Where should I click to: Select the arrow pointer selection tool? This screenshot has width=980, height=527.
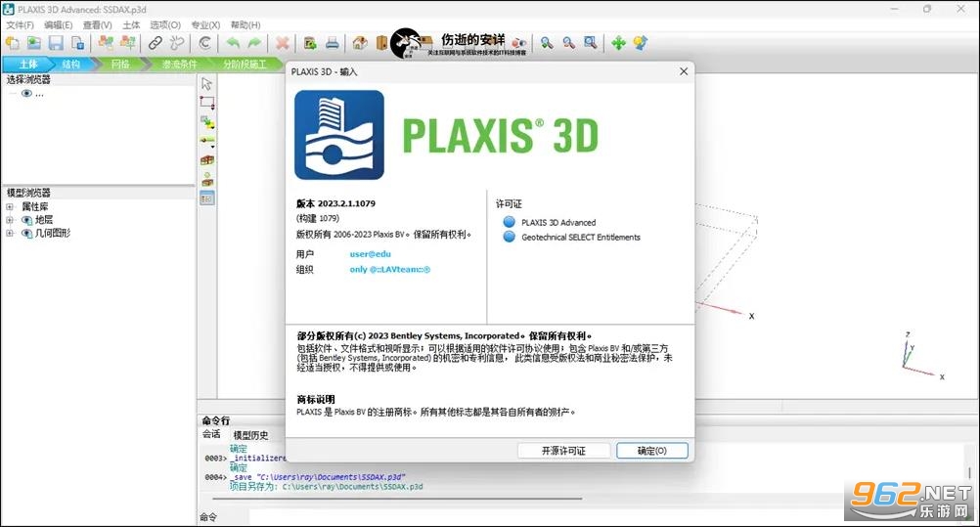tap(207, 84)
